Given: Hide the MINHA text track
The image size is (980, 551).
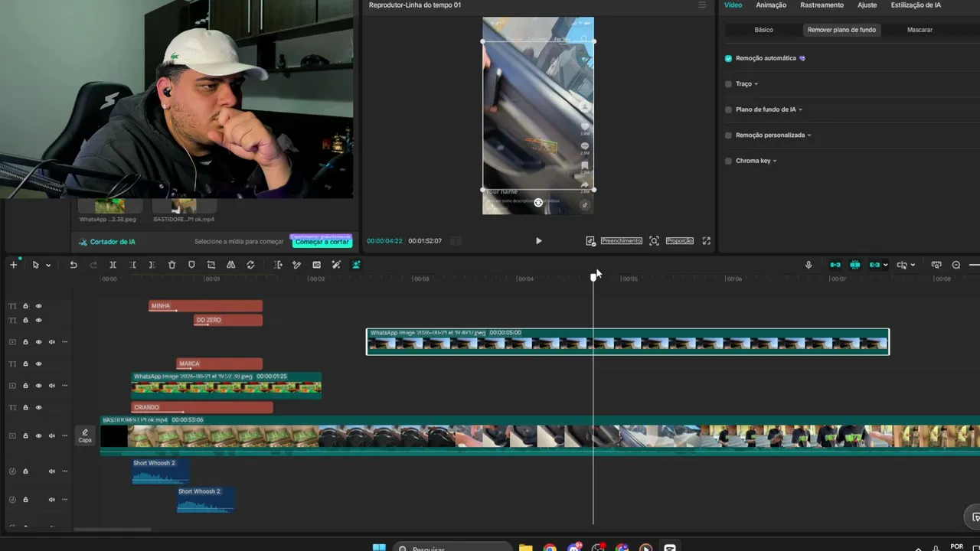Looking at the screenshot, I should coord(38,306).
